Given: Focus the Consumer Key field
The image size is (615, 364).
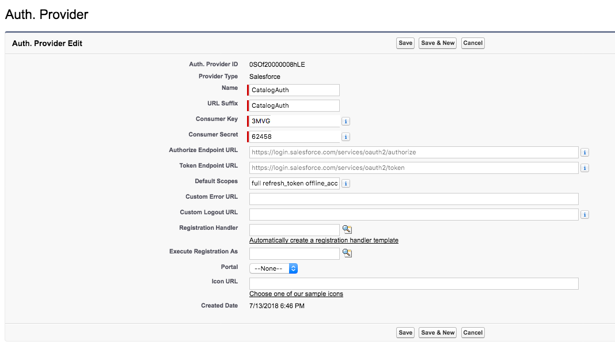Looking at the screenshot, I should 294,121.
